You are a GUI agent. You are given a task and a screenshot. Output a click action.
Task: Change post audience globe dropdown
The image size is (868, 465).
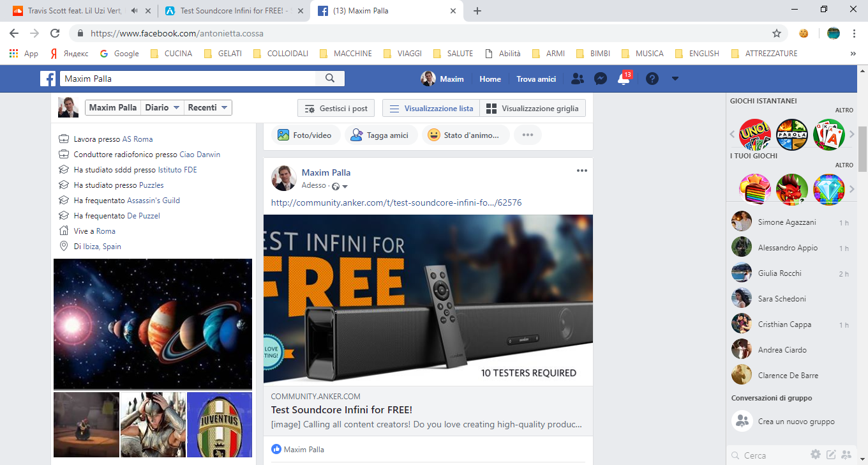point(340,187)
